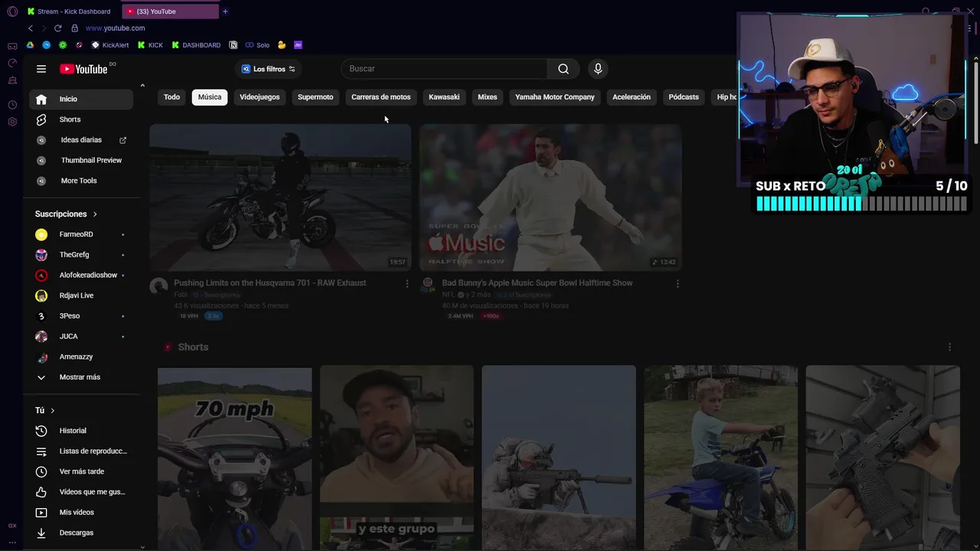Open the yellow duck bookmark
Viewport: 980px width, 551px height.
(282, 45)
